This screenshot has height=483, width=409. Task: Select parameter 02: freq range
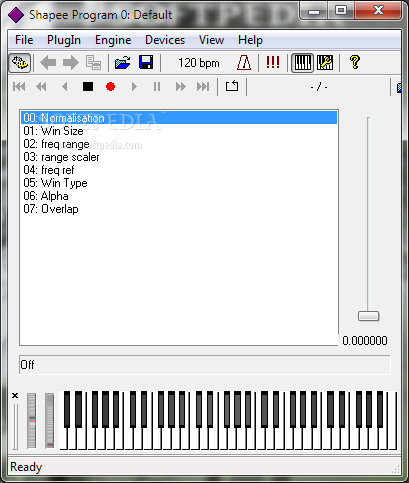(x=179, y=144)
